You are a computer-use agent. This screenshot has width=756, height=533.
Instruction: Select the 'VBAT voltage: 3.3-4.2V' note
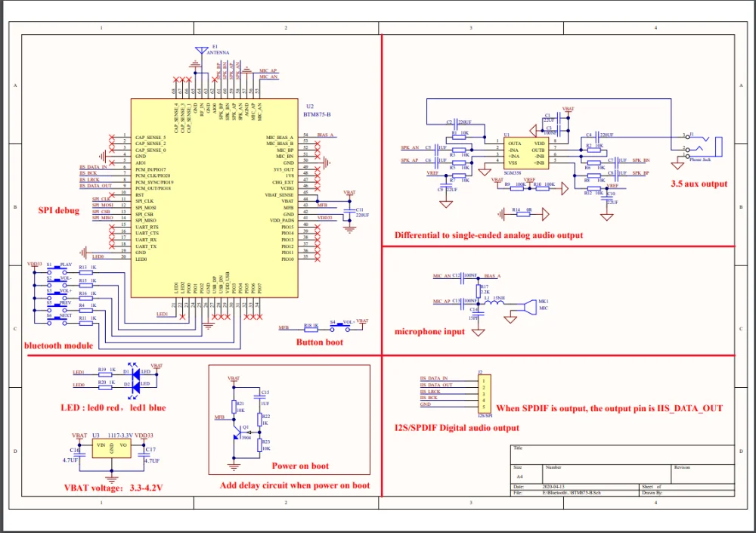113,488
